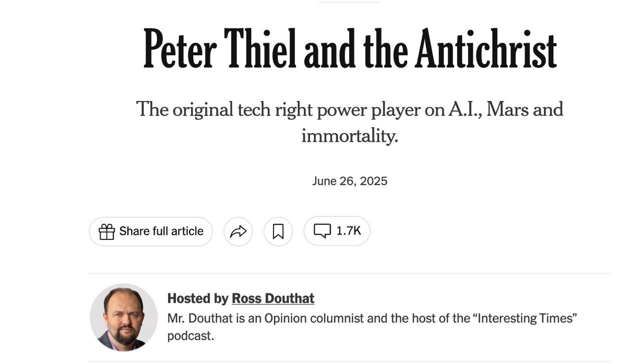This screenshot has width=641, height=364.
Task: Click the gift icon in Share button
Action: (x=107, y=231)
